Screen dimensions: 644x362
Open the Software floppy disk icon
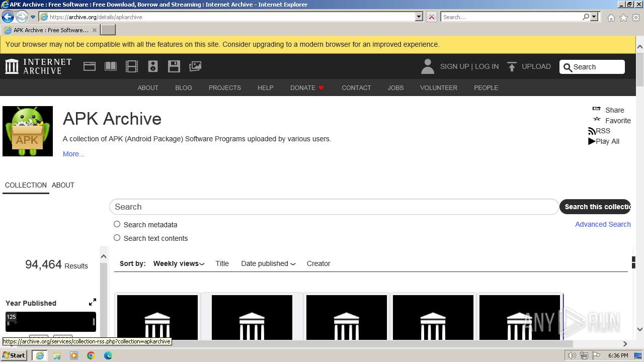click(x=174, y=66)
